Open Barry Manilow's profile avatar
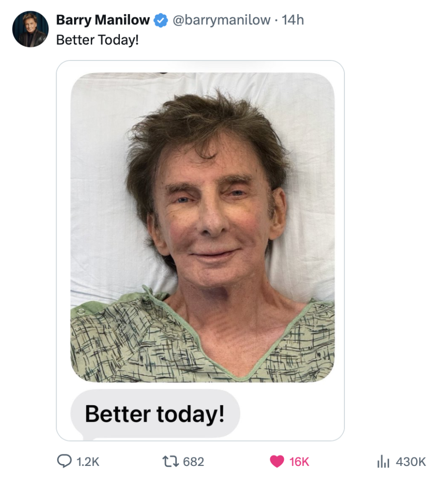Viewport: 448px width, 480px height. [x=30, y=29]
